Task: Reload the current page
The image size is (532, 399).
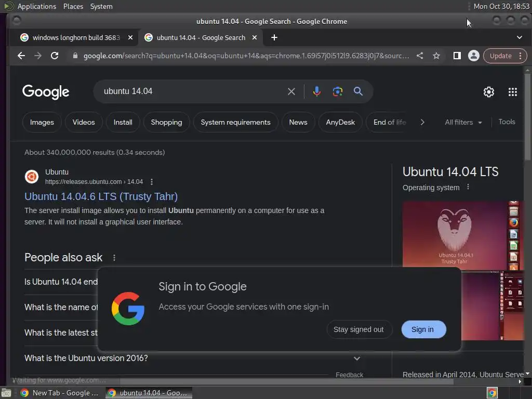Action: tap(55, 56)
